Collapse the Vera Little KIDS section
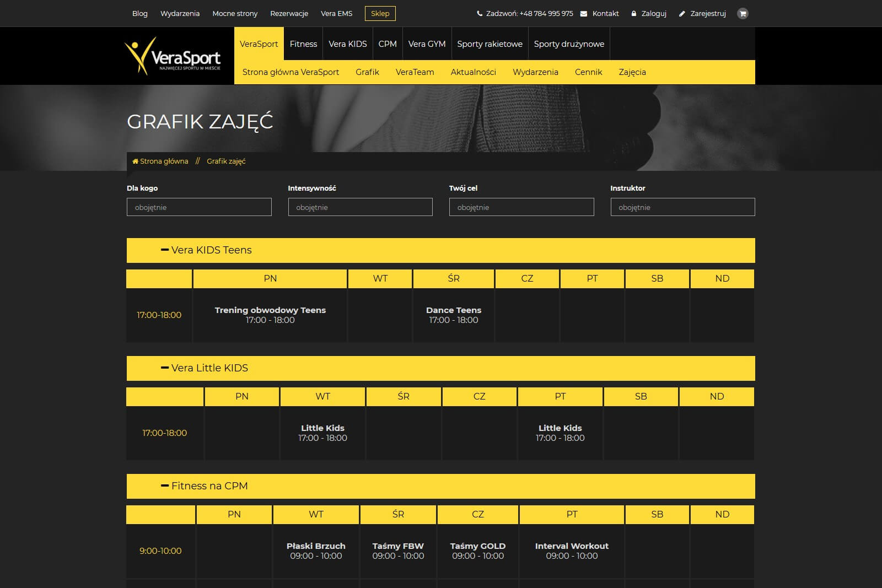 tap(164, 368)
